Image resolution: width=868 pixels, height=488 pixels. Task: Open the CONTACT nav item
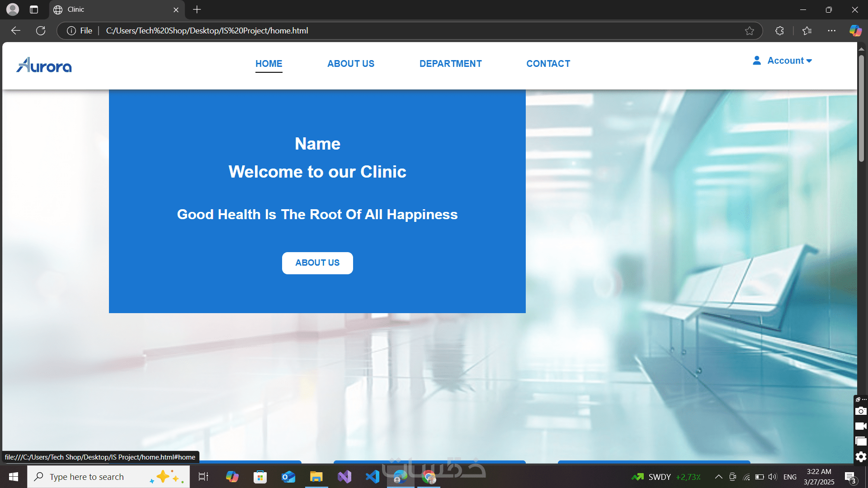point(548,64)
